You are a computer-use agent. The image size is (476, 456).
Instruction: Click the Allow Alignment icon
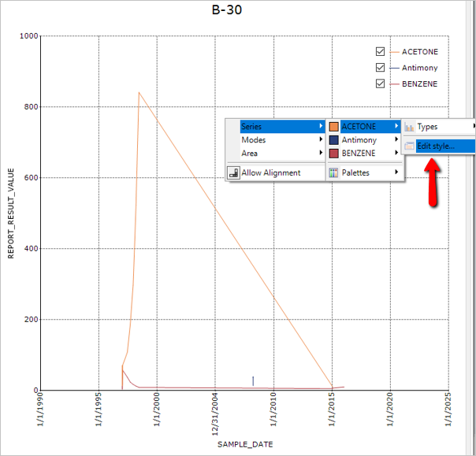coord(233,172)
